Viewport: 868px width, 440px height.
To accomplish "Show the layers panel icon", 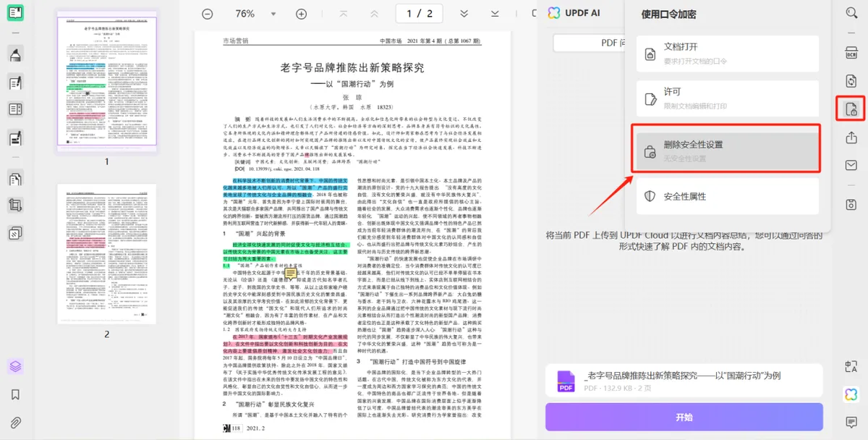I will click(x=15, y=366).
